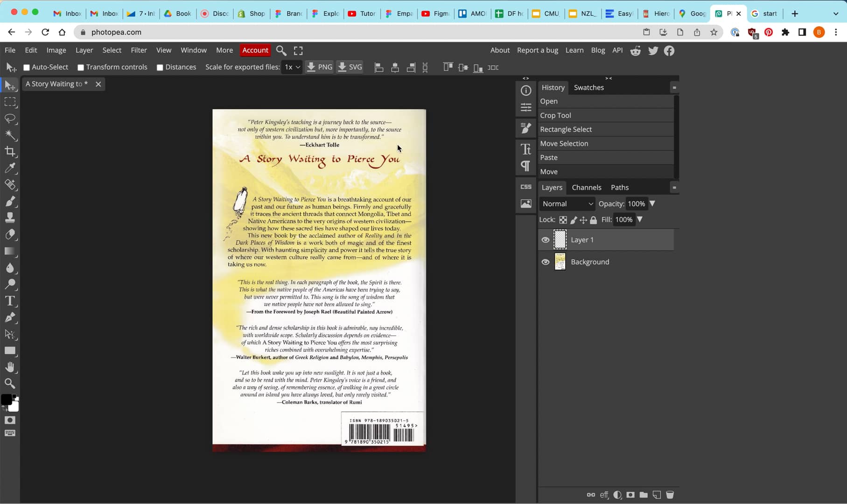Viewport: 847px width, 504px height.
Task: Select the Brush tool
Action: (x=11, y=202)
